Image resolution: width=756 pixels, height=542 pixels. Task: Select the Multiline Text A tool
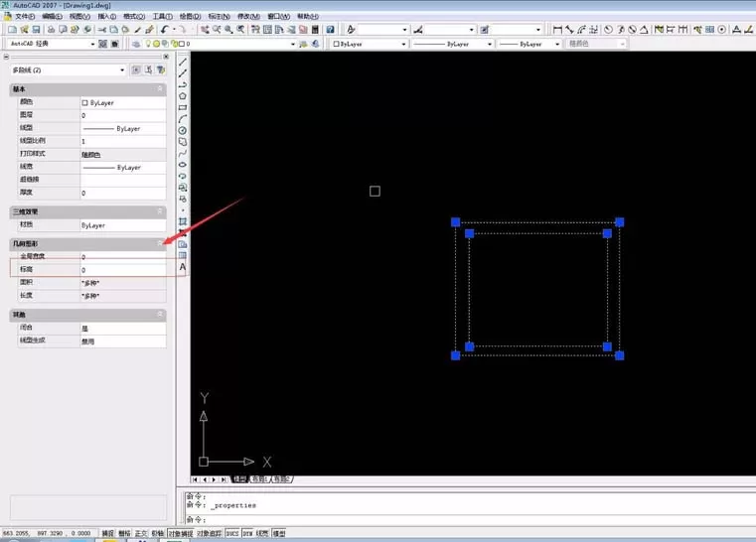point(183,267)
